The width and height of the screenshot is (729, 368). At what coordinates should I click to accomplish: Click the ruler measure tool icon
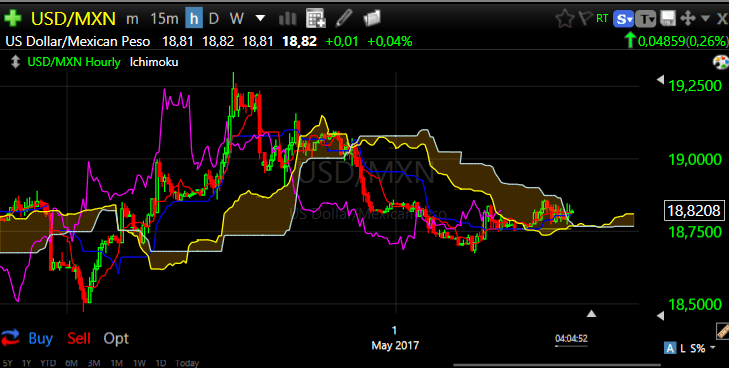point(722,331)
